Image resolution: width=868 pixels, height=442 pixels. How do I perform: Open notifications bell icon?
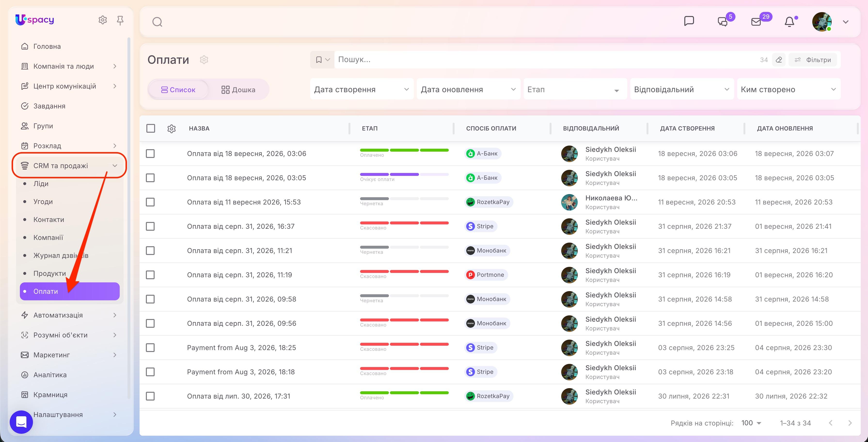point(789,22)
